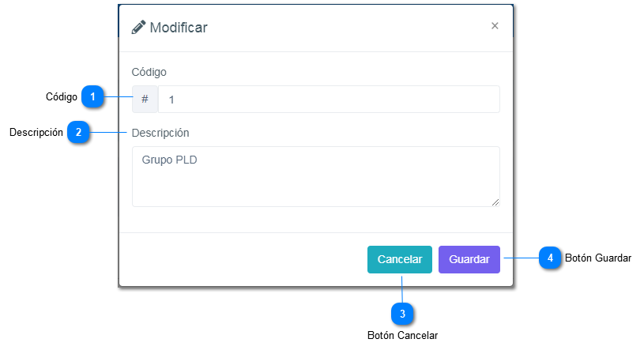Click the blue annotation marker number 4
Screen dimensions: 644x354
tap(550, 258)
